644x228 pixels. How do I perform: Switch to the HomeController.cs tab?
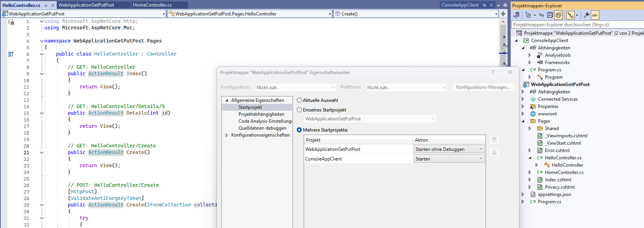pos(152,5)
